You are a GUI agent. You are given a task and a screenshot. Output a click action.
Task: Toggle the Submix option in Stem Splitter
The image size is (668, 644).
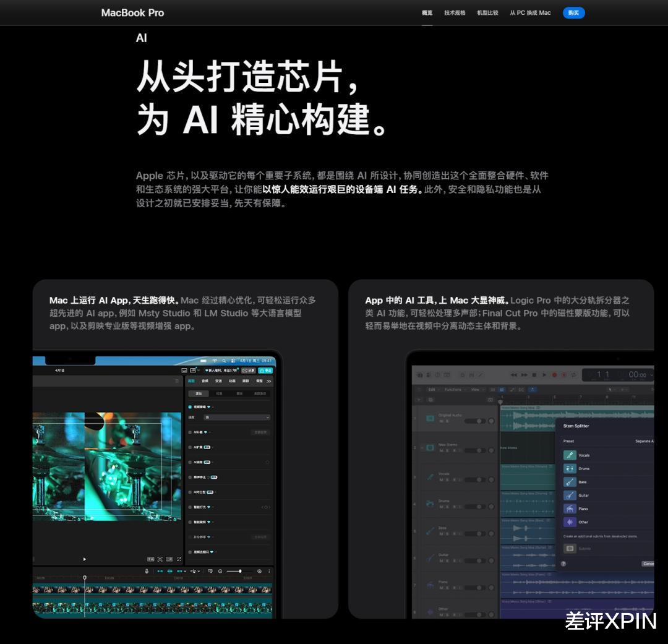coord(570,549)
